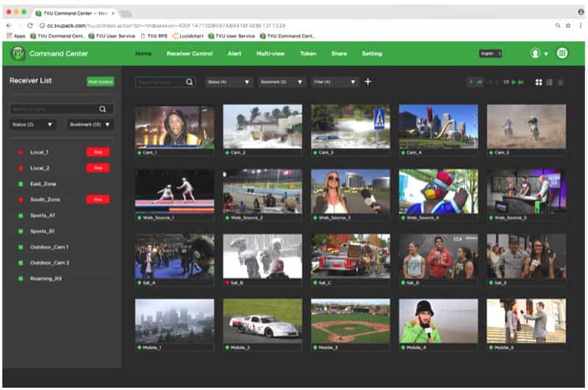Select the Outdoor_Cam 2 receiver

(49, 263)
